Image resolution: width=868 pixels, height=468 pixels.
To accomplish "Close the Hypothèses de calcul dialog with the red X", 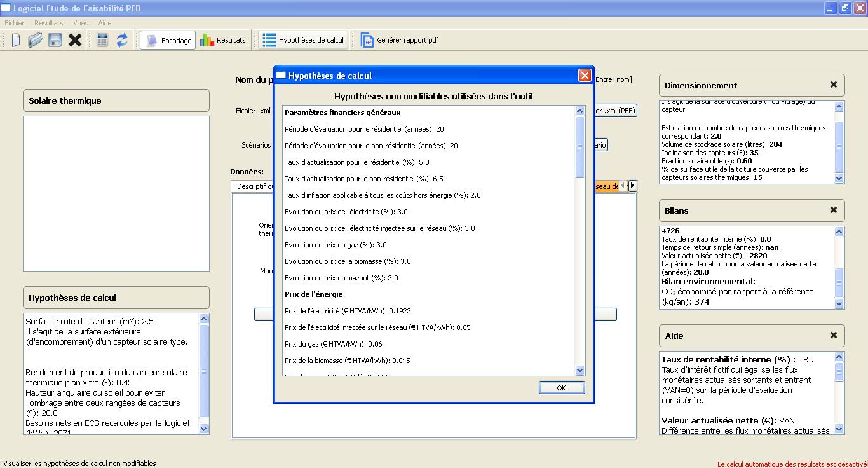I will (585, 75).
